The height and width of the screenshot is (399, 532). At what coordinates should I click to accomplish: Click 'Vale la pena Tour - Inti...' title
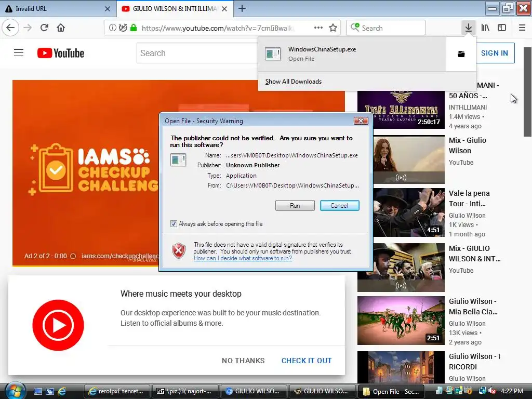click(469, 198)
